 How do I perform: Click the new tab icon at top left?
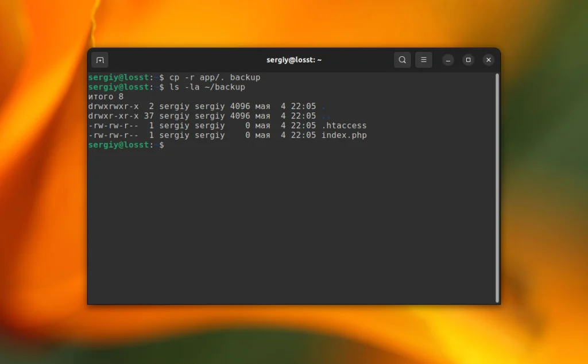100,60
